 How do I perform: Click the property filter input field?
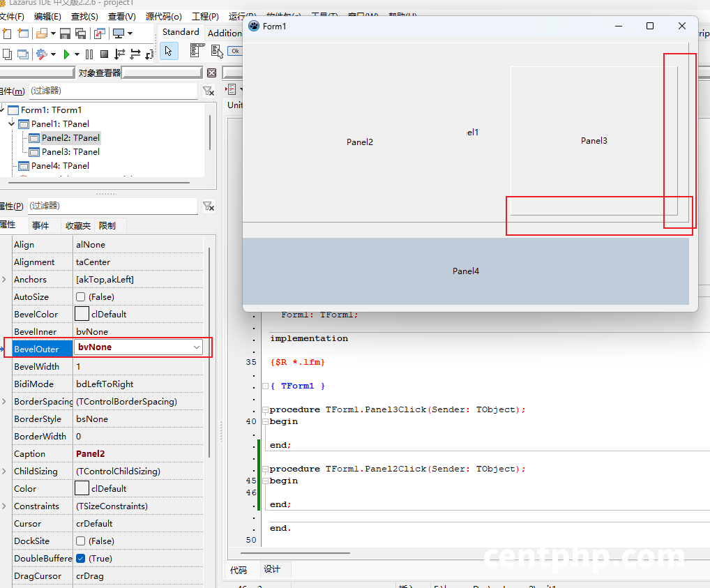click(x=113, y=206)
